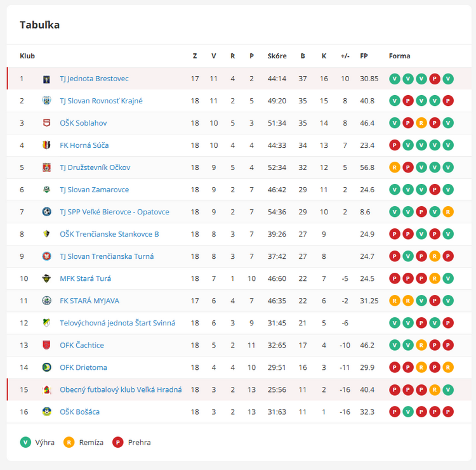476x470 pixels.
Task: Click the orange Remíza legend badge
Action: [x=69, y=442]
